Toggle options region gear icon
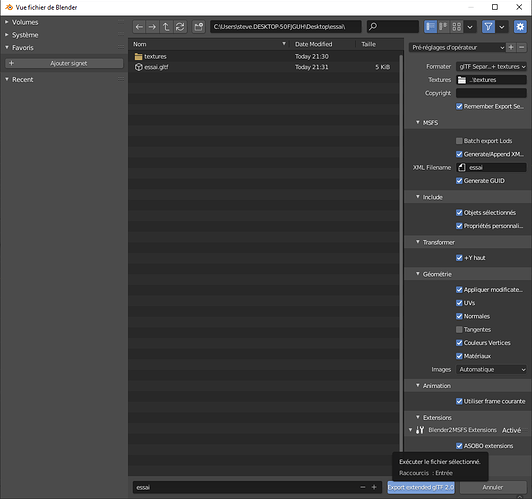Viewport: 532px width, 499px height. click(520, 27)
